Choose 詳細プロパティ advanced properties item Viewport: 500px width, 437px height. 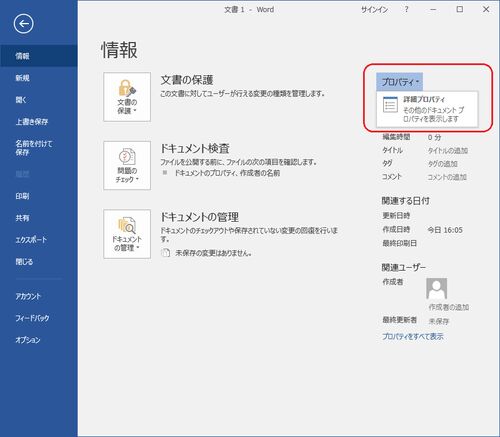427,109
